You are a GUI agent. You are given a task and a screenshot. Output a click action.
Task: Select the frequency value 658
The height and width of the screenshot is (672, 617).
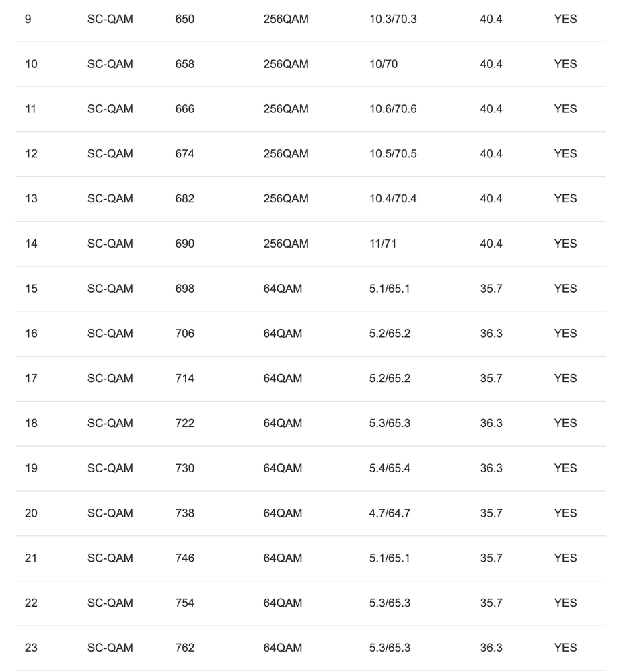[x=184, y=65]
